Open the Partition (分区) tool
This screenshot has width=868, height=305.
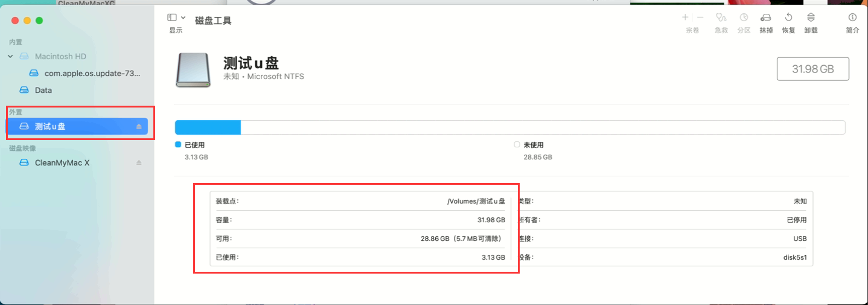coord(744,18)
